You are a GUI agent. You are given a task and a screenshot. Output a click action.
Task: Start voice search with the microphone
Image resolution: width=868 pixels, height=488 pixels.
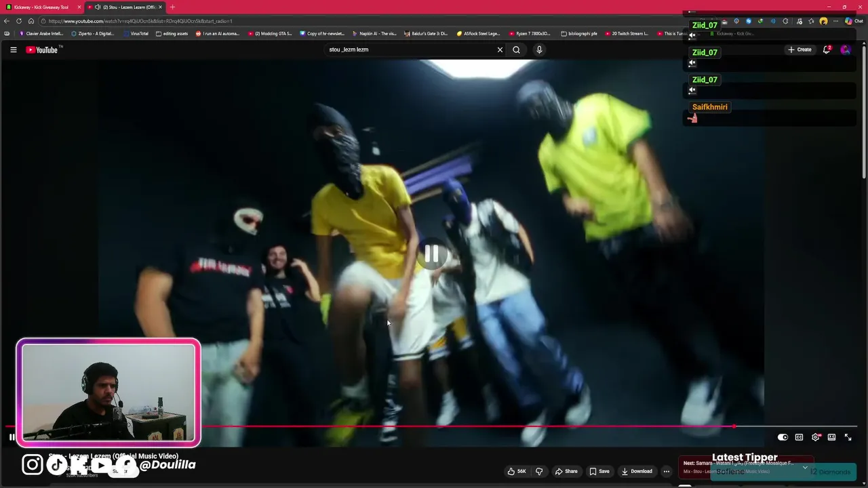click(539, 49)
